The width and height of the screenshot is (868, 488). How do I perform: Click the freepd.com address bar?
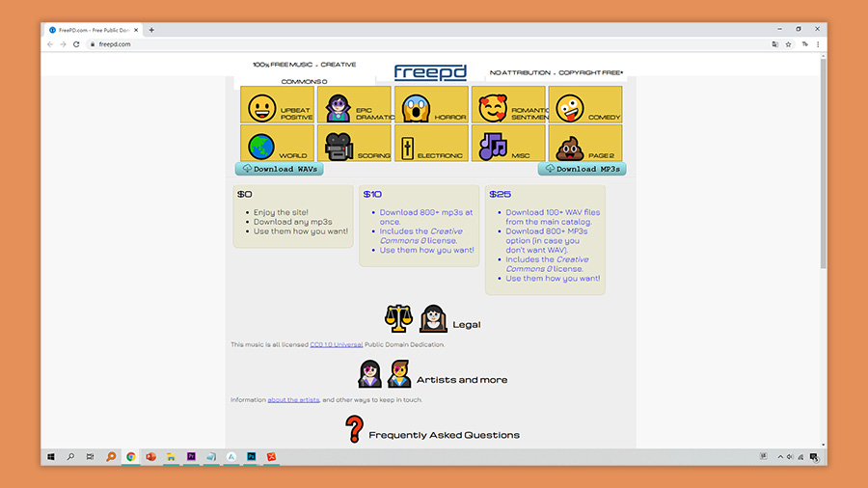(426, 44)
